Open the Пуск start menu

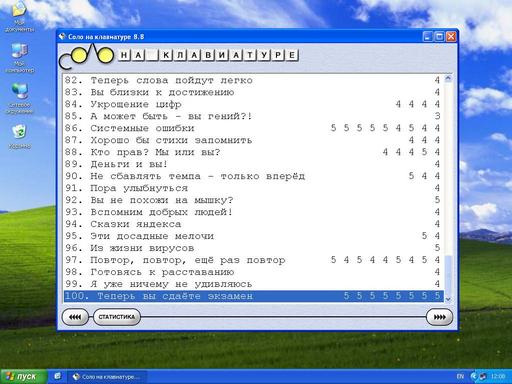[23, 377]
